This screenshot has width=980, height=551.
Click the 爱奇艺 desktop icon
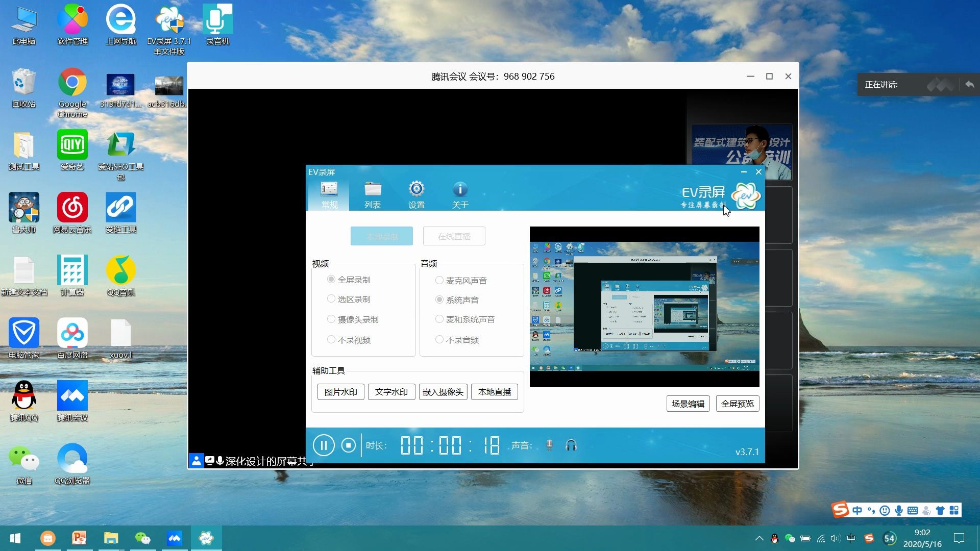(72, 151)
